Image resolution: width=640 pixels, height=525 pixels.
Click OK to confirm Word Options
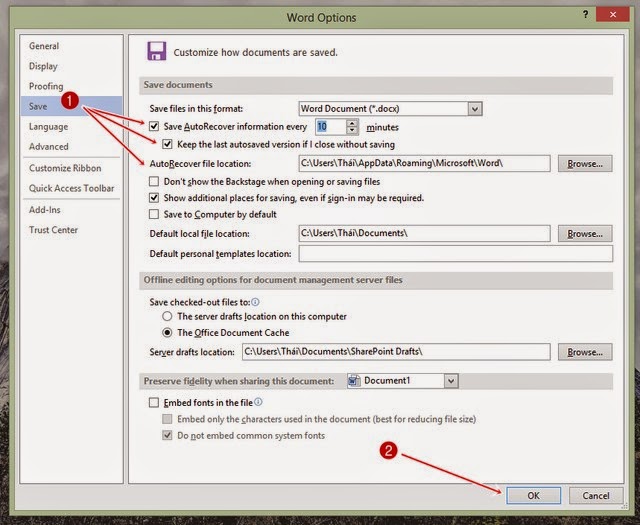coord(533,496)
